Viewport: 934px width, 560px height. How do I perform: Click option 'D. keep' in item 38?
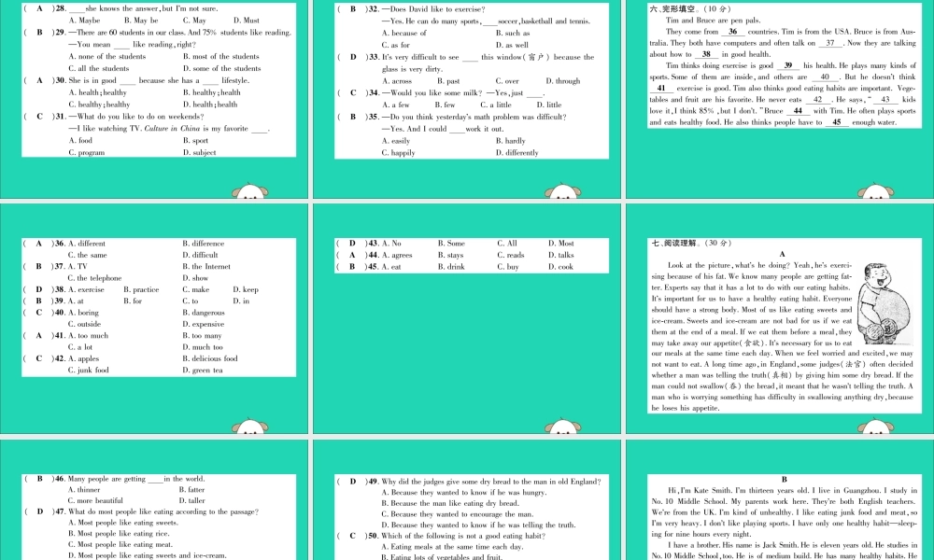coord(246,290)
